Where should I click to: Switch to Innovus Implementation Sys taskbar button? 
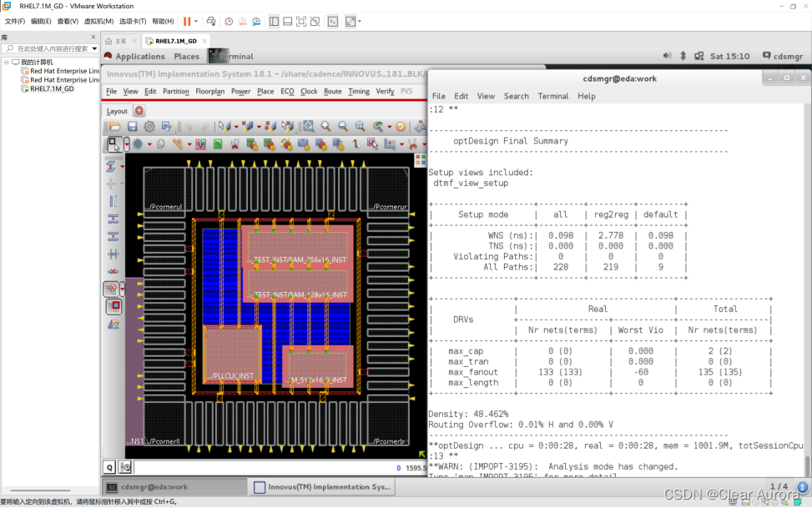point(323,487)
